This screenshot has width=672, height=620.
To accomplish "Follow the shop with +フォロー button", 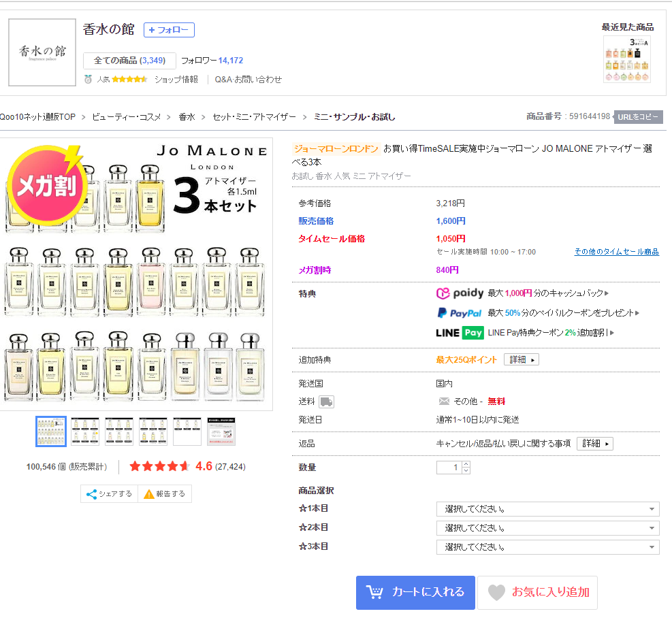I will [x=169, y=30].
